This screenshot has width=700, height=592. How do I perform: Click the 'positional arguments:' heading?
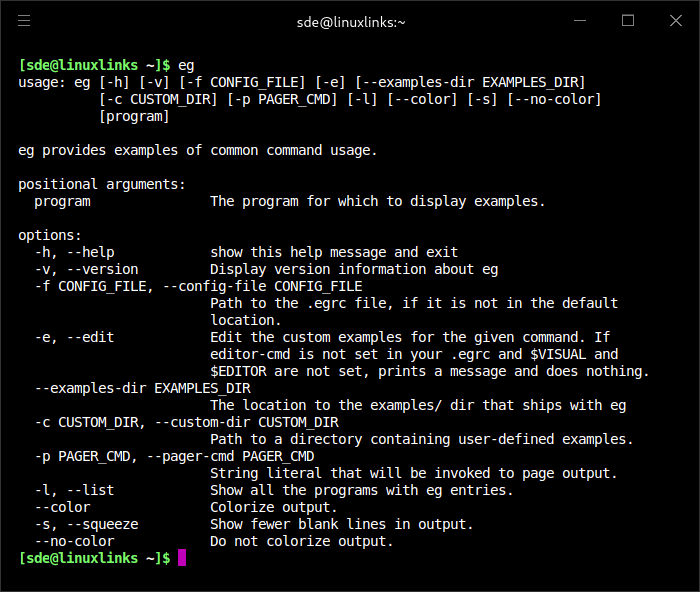click(x=102, y=184)
